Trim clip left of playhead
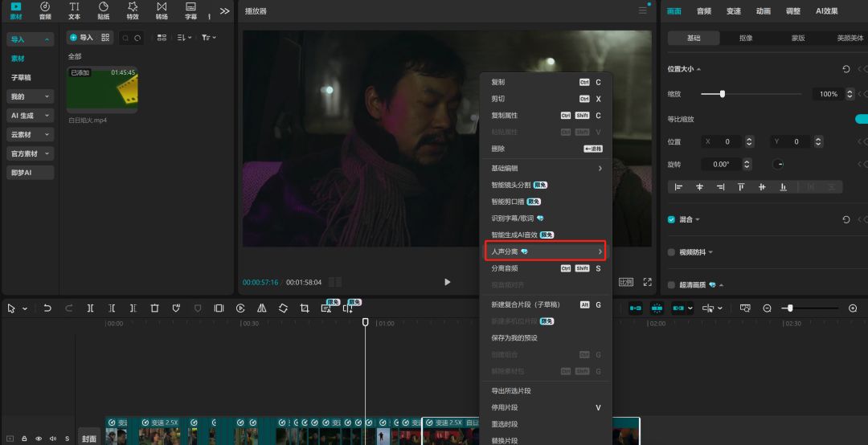 coord(111,308)
